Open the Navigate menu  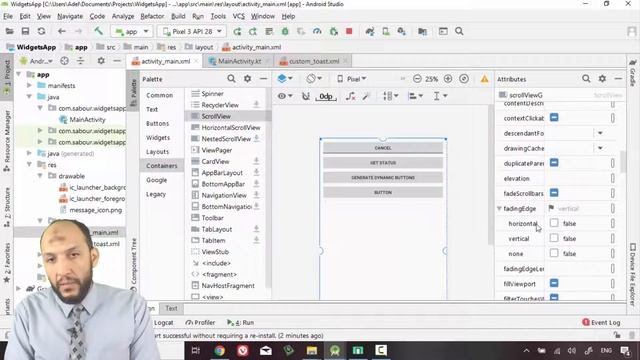pos(70,16)
